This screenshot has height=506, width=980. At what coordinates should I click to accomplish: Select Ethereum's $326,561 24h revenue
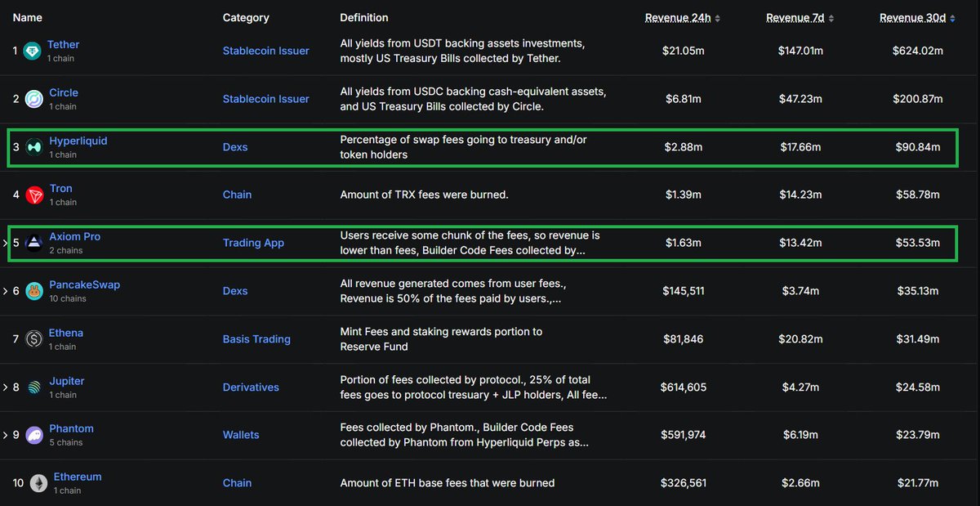click(684, 483)
